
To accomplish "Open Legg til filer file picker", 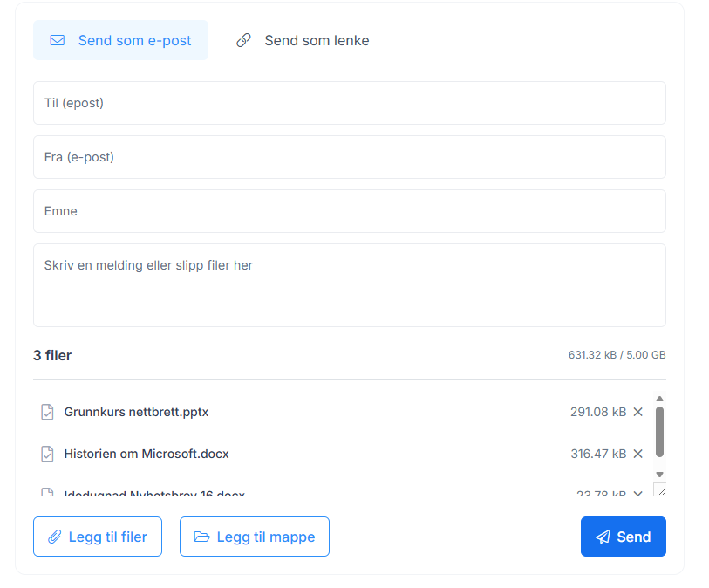I will click(x=98, y=537).
